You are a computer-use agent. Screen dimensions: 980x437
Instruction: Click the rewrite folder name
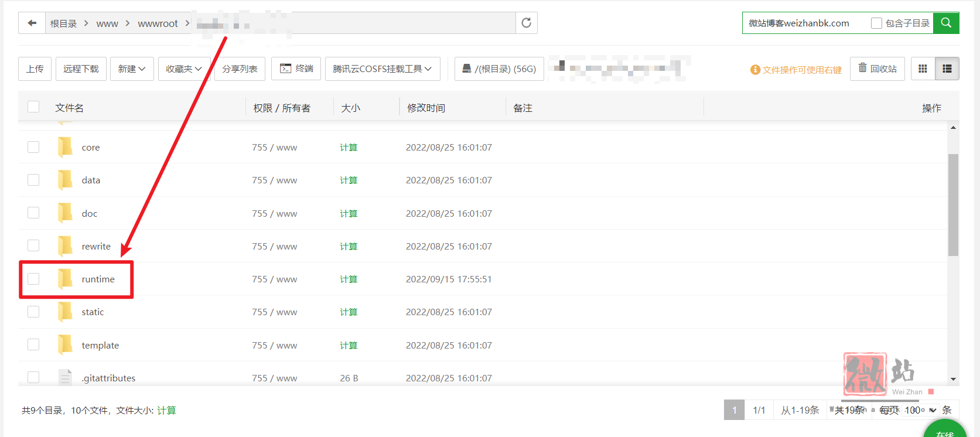96,246
